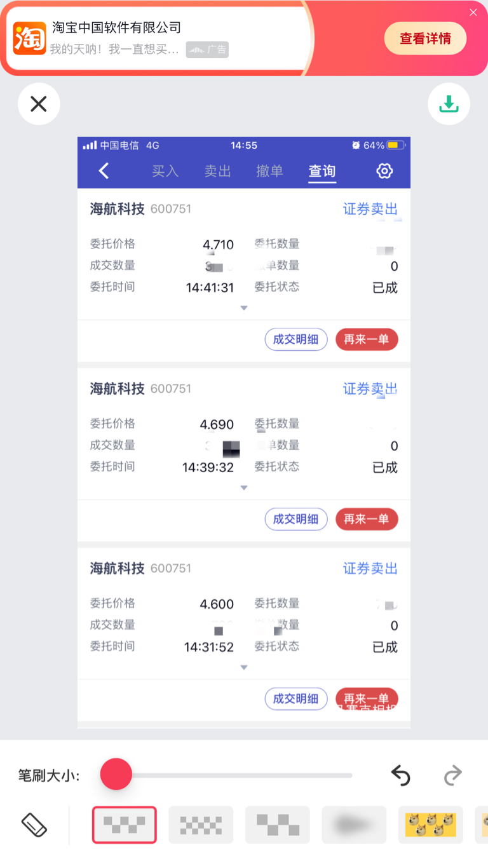Open the 撤单 tab
The image size is (488, 868).
(x=269, y=171)
